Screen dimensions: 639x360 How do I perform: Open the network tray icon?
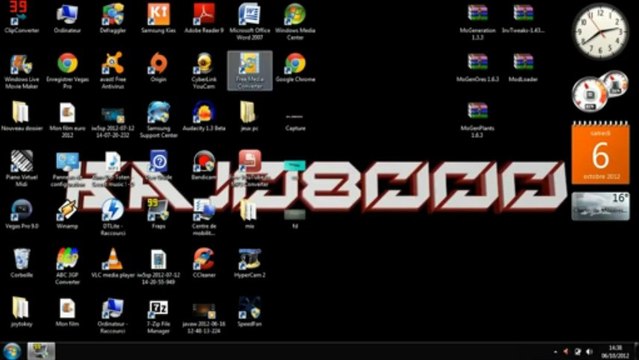(x=578, y=351)
